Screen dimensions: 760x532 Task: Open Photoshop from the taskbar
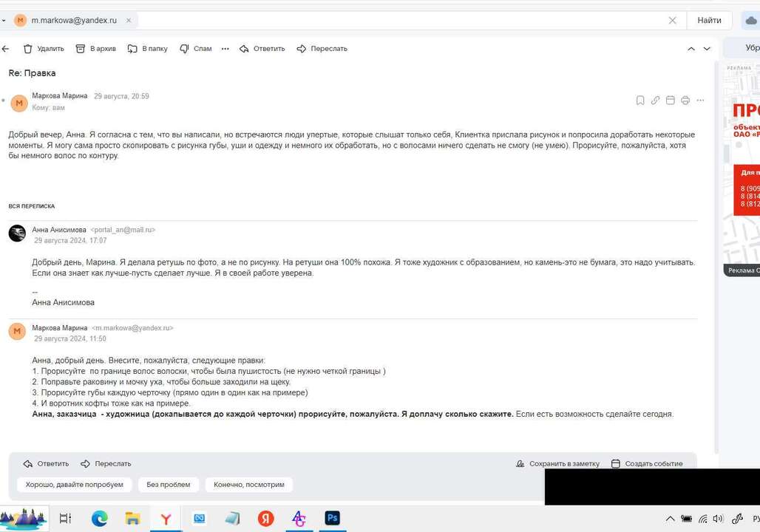pos(332,518)
